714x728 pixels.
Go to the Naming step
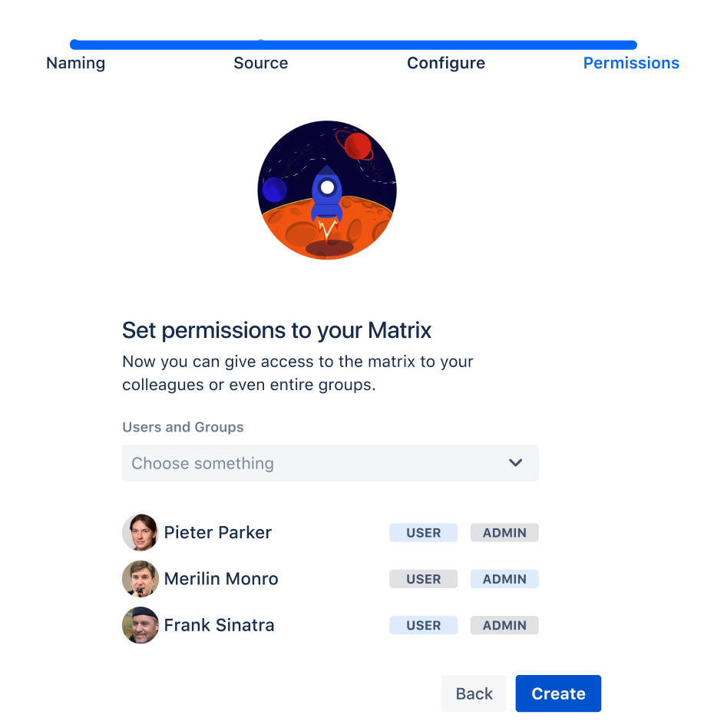(75, 63)
